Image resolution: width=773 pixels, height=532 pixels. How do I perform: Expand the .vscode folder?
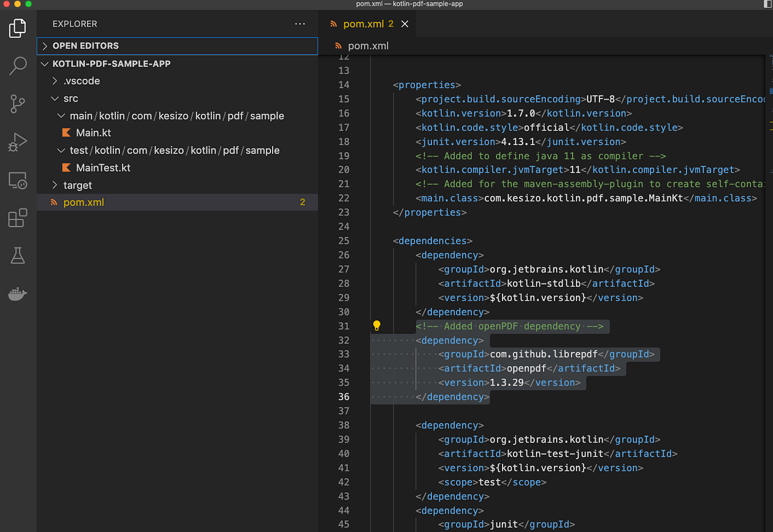click(x=81, y=81)
